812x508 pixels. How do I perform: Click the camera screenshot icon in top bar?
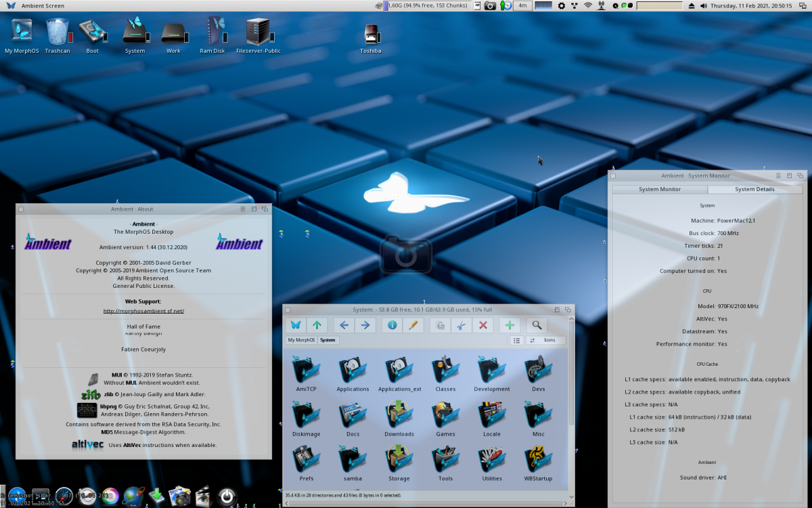coord(490,5)
